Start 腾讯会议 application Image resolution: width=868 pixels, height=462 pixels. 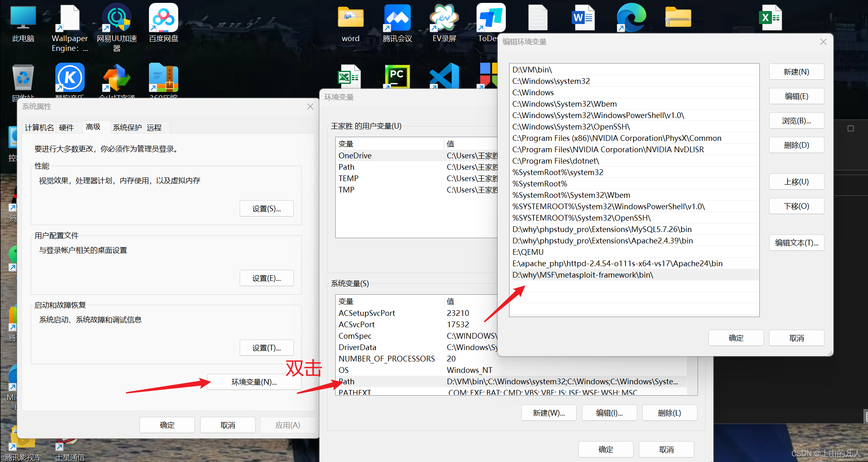(x=397, y=18)
